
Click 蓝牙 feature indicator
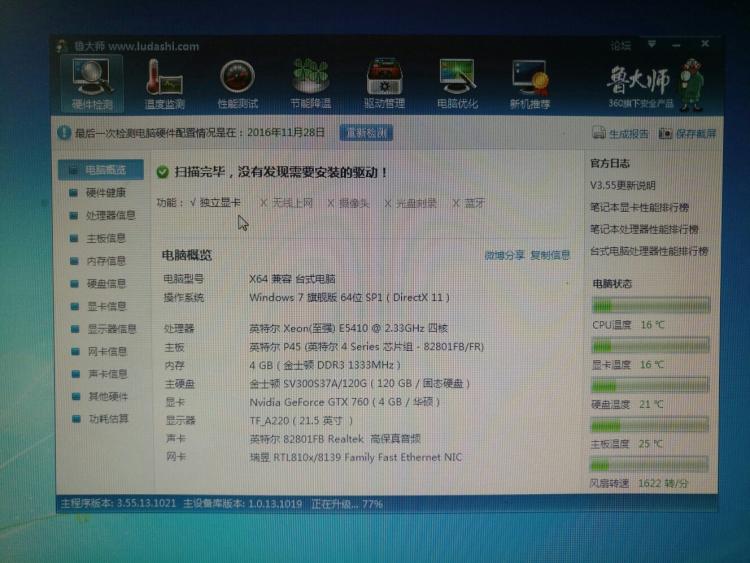[469, 203]
